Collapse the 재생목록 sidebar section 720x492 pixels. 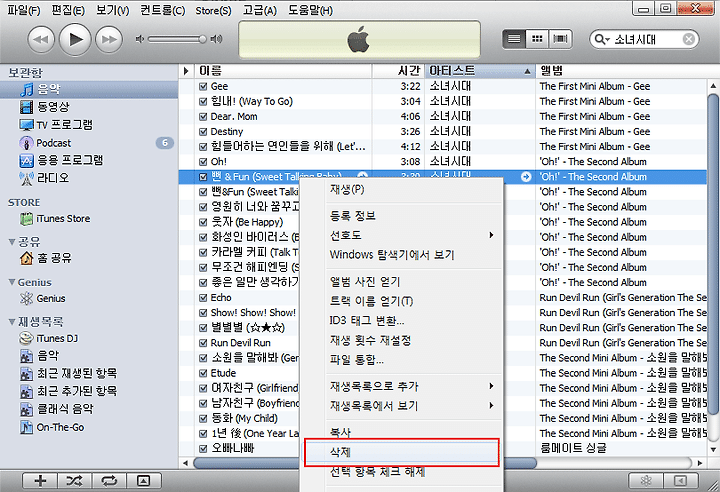(12, 322)
